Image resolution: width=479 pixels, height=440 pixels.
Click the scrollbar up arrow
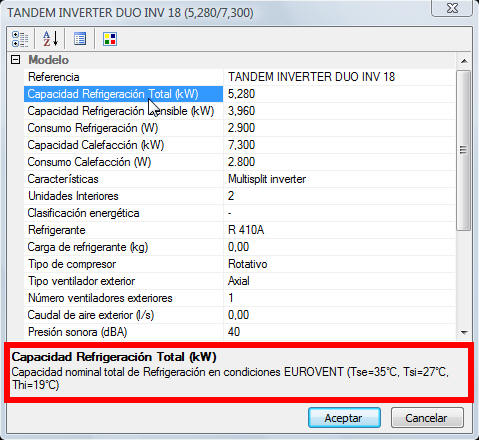coord(464,61)
